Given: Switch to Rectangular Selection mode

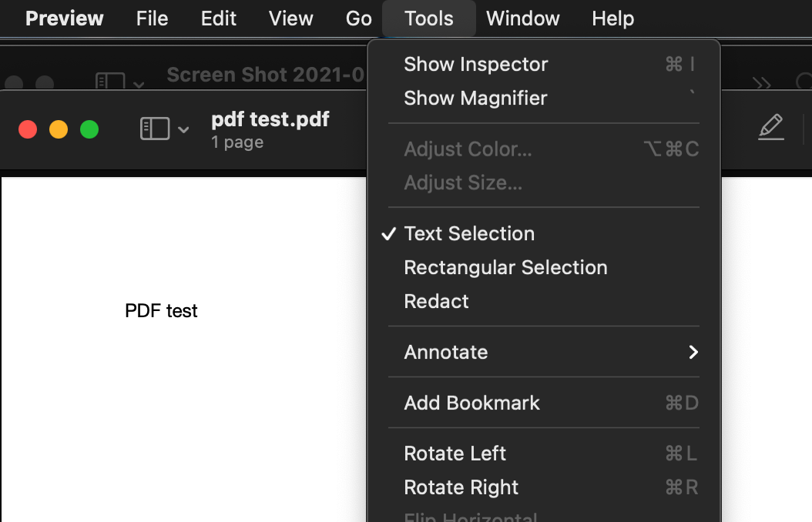Looking at the screenshot, I should [505, 267].
